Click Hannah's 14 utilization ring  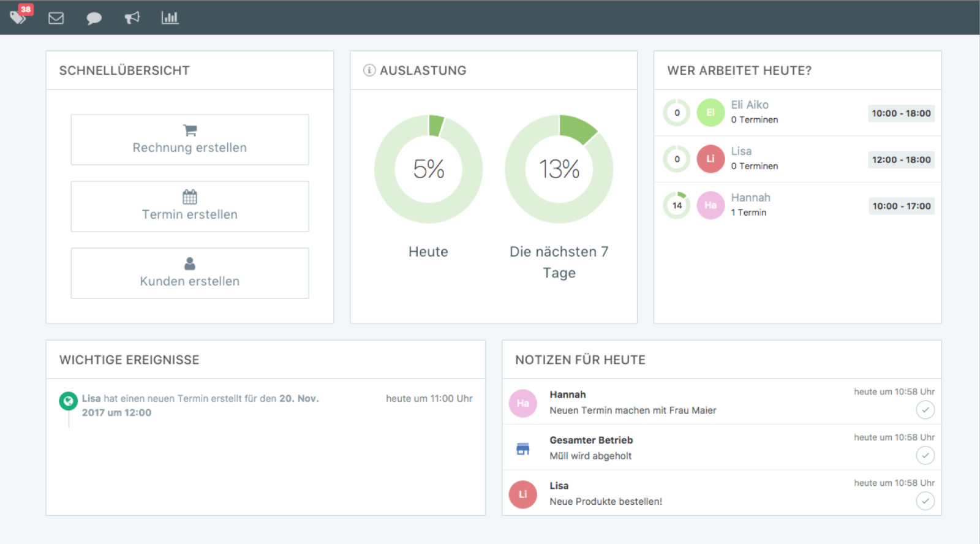677,205
